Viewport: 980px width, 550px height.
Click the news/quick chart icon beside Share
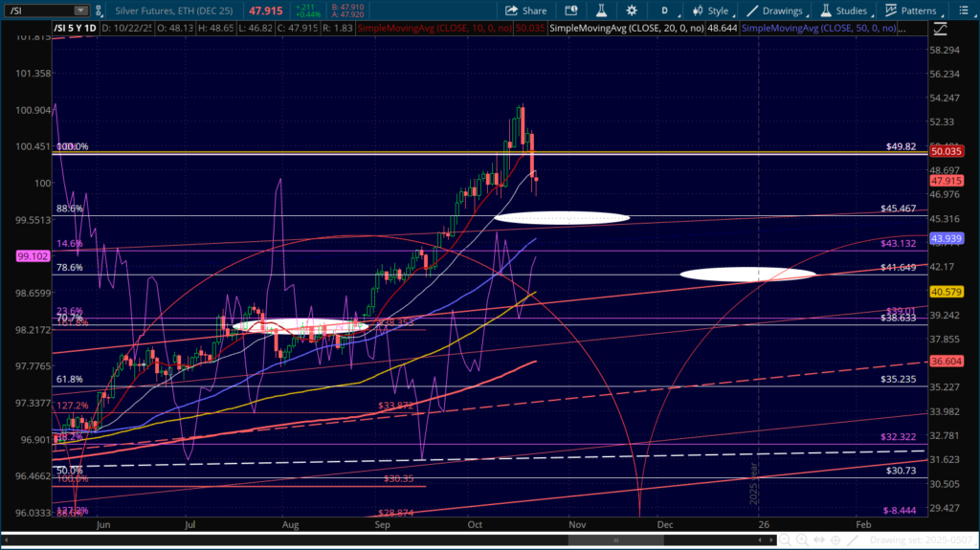[x=571, y=11]
